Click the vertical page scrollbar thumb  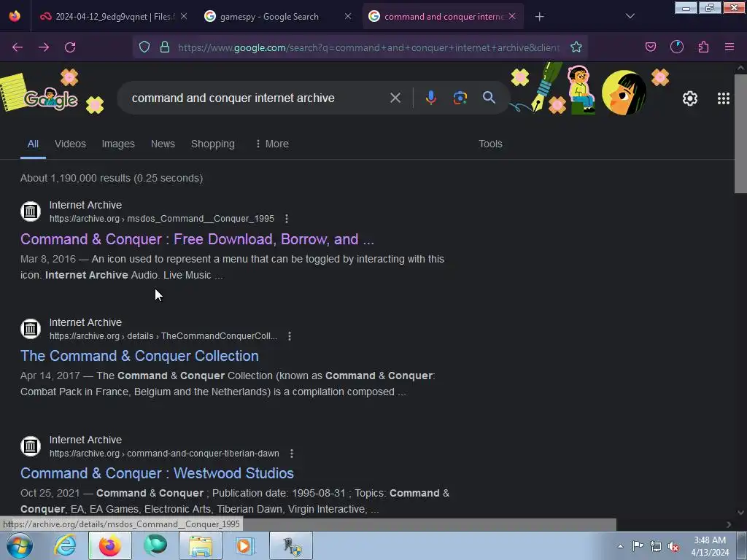pyautogui.click(x=740, y=133)
